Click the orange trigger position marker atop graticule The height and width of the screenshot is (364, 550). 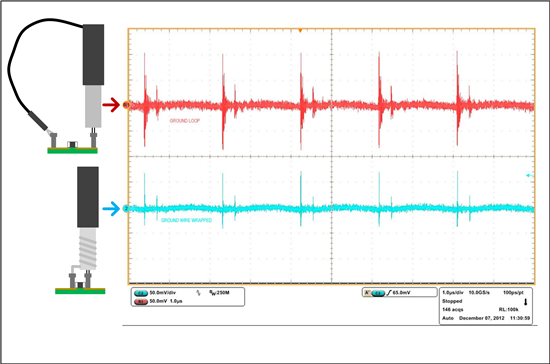[300, 31]
